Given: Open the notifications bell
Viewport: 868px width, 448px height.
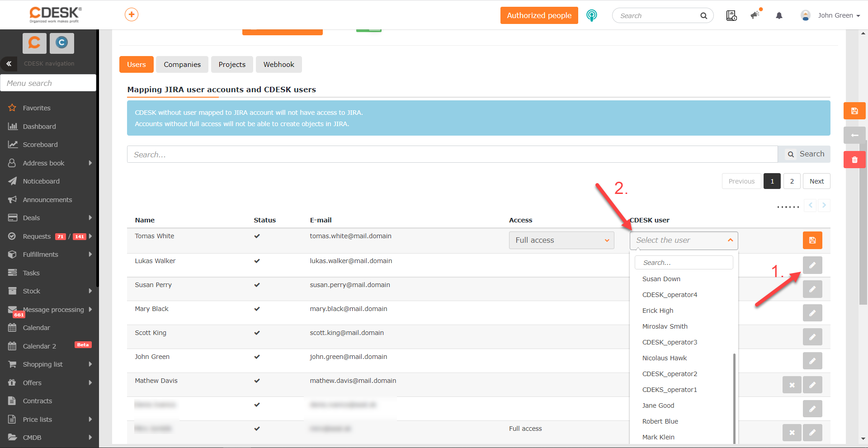Looking at the screenshot, I should point(779,16).
